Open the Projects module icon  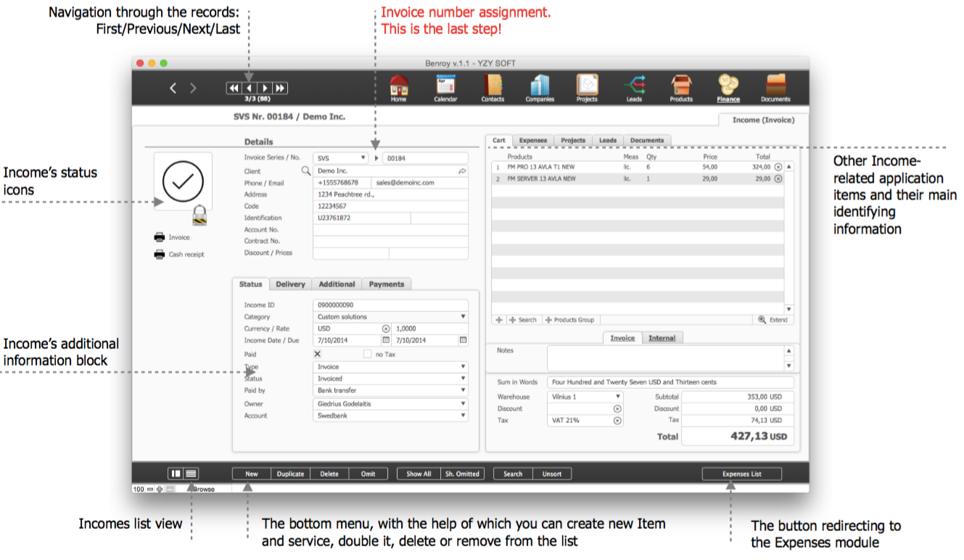[x=587, y=86]
